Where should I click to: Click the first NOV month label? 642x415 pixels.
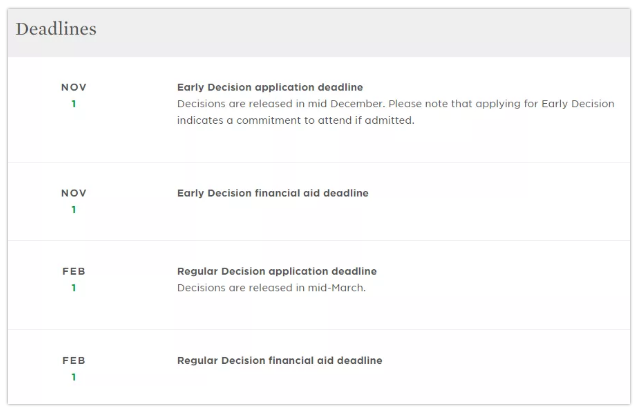pos(74,87)
